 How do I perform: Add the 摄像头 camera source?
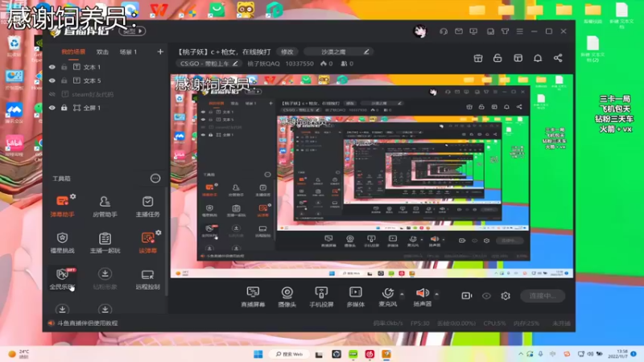(x=287, y=297)
